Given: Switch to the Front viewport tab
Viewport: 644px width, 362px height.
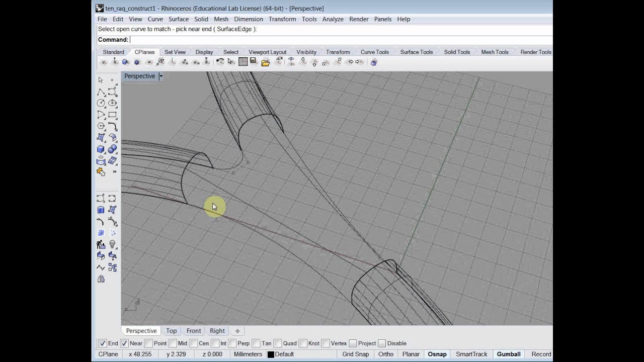Looking at the screenshot, I should [x=194, y=331].
